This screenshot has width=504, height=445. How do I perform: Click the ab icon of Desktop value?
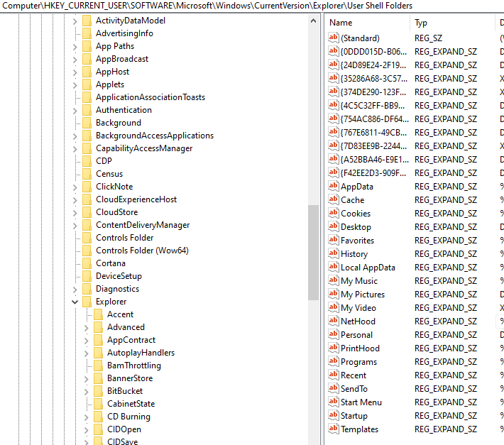tap(334, 226)
